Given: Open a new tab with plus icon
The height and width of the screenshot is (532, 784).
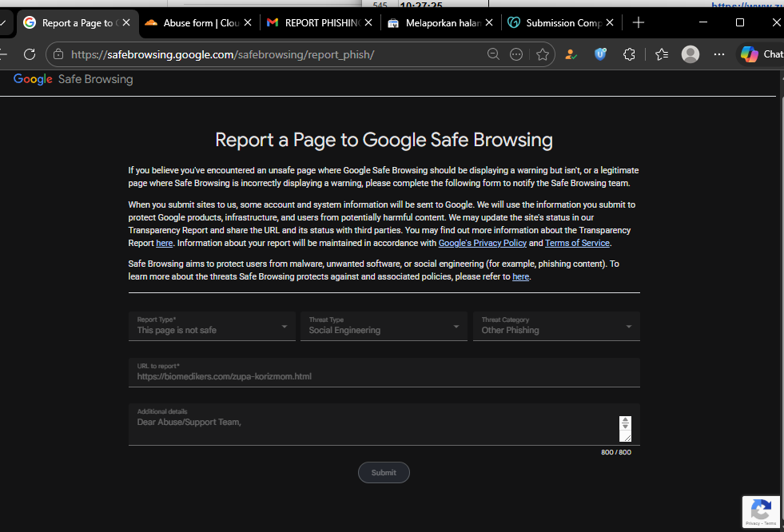Looking at the screenshot, I should point(639,22).
